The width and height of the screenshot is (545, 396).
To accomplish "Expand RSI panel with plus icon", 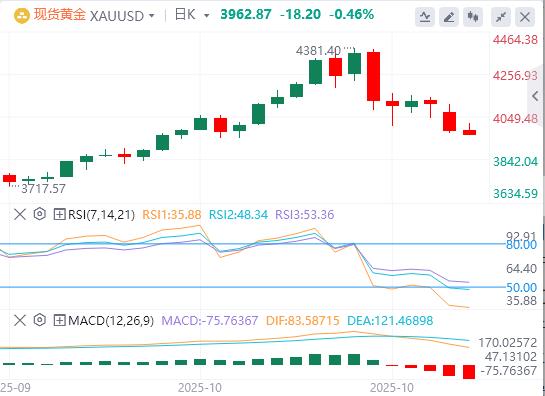I will coord(59,215).
